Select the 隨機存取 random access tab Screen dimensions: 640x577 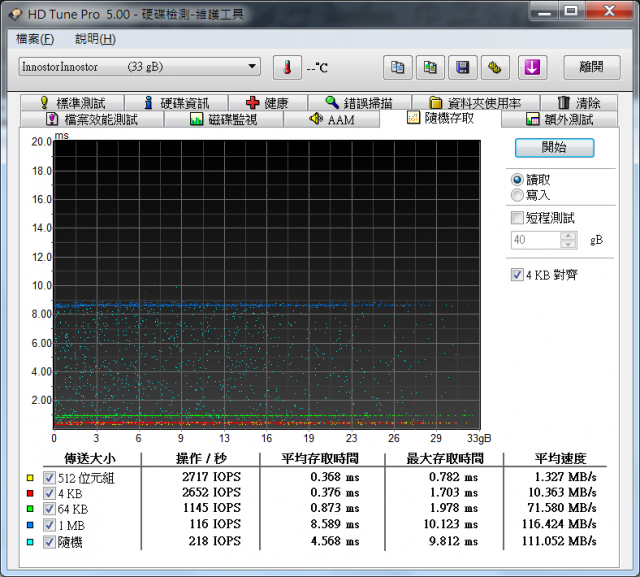point(440,118)
